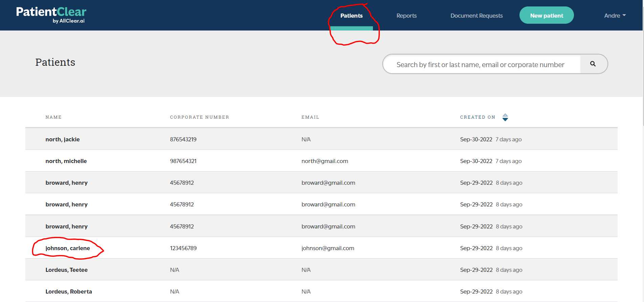
Task: Click the Created On column header
Action: coord(478,117)
